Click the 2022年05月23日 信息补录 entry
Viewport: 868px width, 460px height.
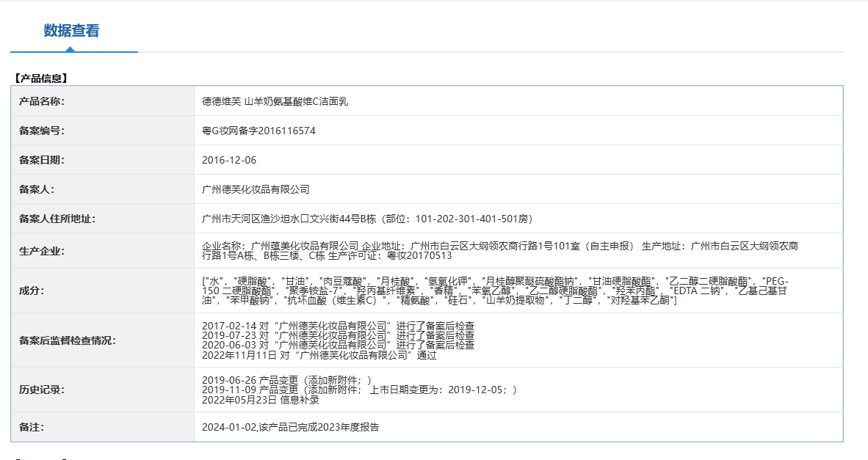coord(261,400)
